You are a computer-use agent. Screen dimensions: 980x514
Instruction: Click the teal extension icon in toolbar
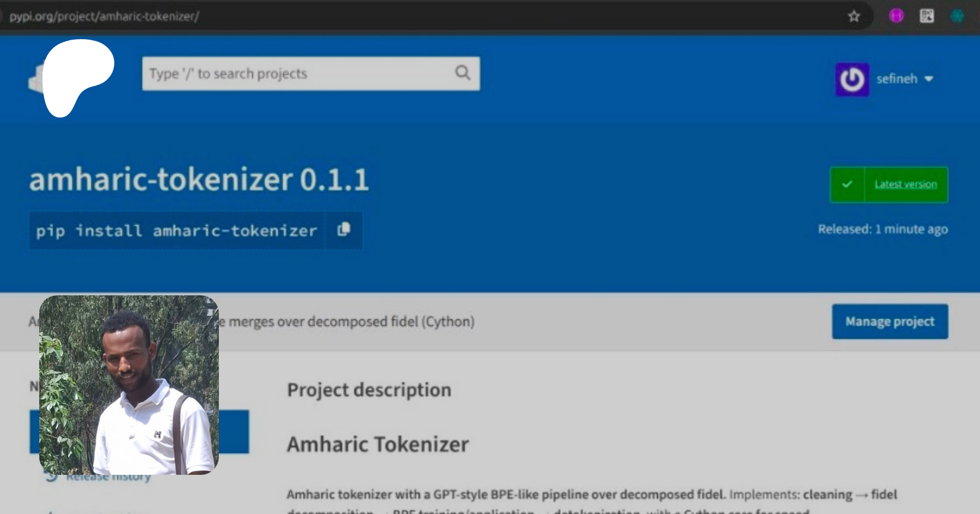point(957,16)
